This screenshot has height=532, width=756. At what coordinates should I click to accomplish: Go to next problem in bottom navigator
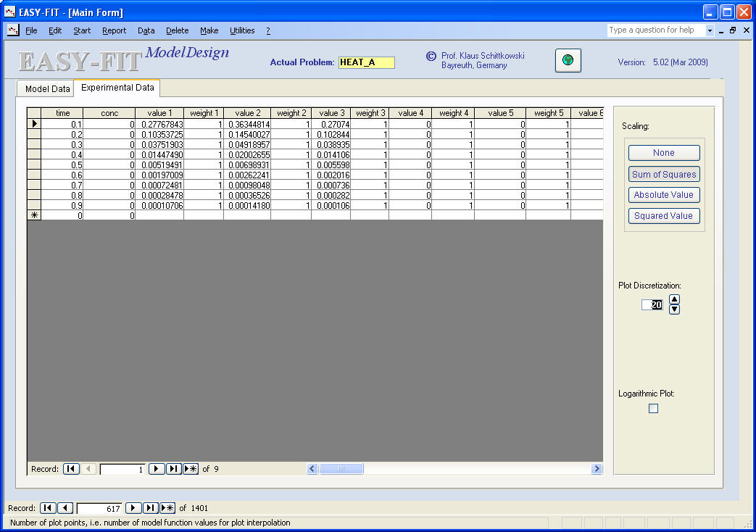[x=133, y=508]
